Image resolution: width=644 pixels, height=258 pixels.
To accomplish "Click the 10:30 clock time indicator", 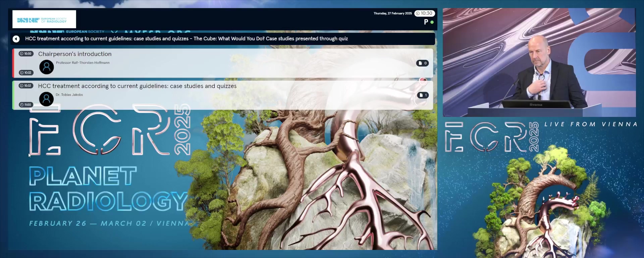I will [x=425, y=13].
